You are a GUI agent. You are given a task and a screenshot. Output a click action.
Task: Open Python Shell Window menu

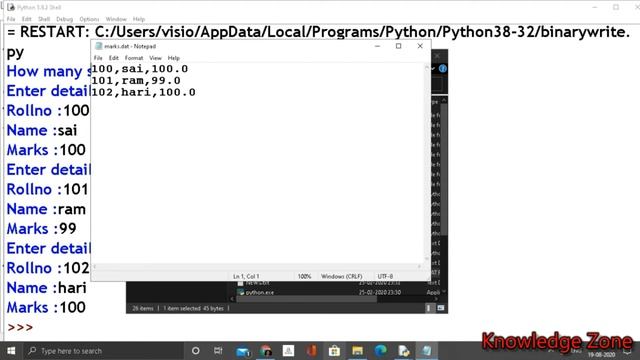(x=116, y=19)
